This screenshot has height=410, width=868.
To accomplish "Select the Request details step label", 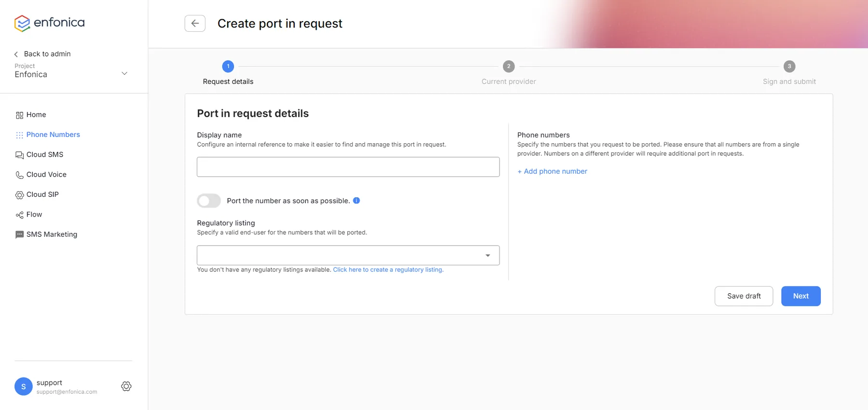I will pyautogui.click(x=228, y=82).
